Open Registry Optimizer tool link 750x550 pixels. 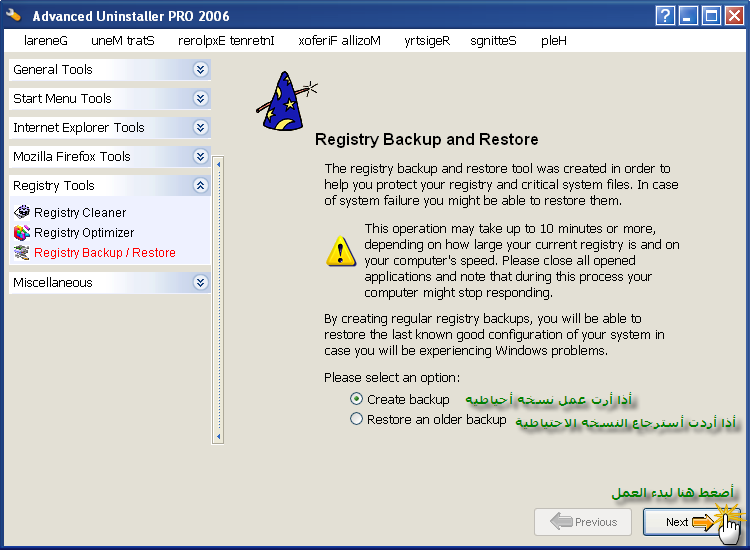tap(84, 232)
